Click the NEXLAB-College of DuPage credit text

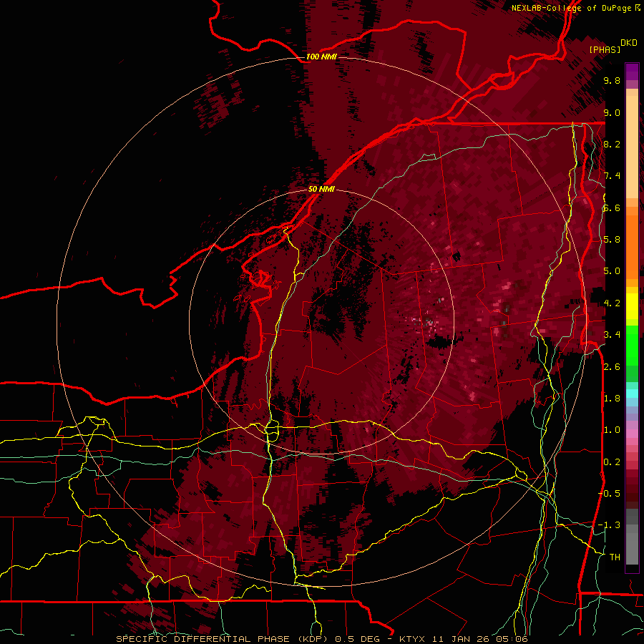tap(571, 8)
